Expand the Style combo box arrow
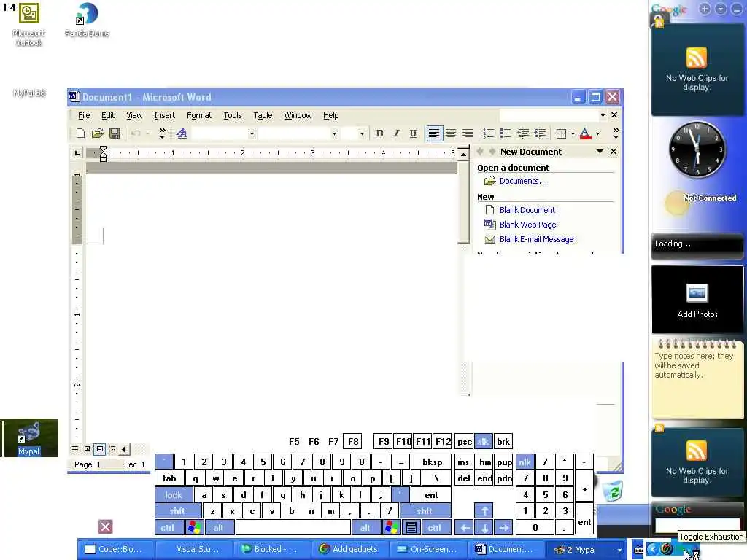Screen dimensions: 747x560 pyautogui.click(x=252, y=134)
